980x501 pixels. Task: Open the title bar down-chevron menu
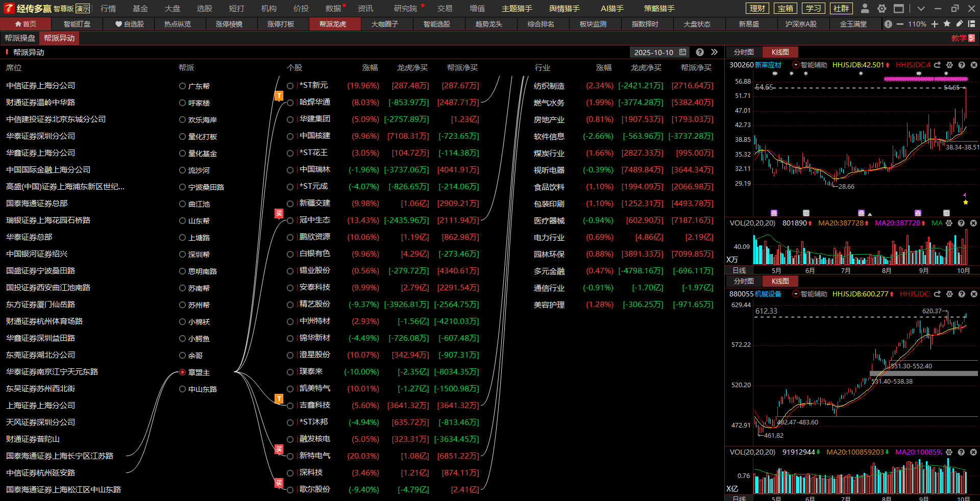(x=921, y=9)
